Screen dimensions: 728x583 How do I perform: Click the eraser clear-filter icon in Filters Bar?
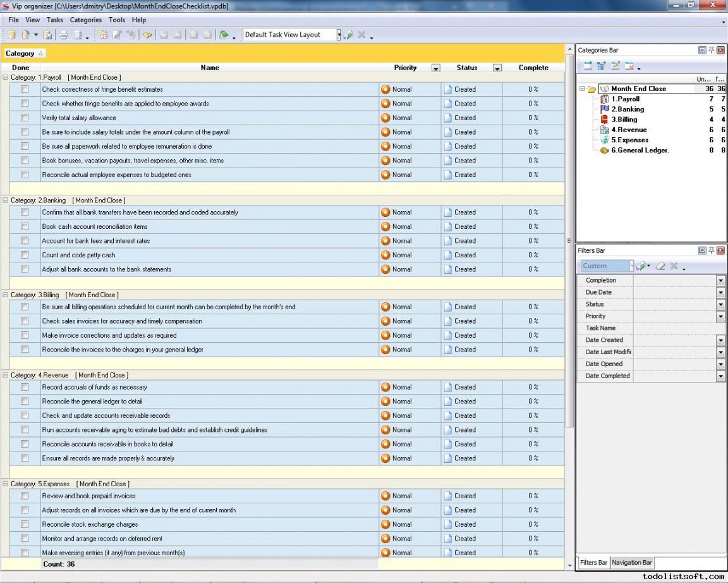tap(660, 266)
